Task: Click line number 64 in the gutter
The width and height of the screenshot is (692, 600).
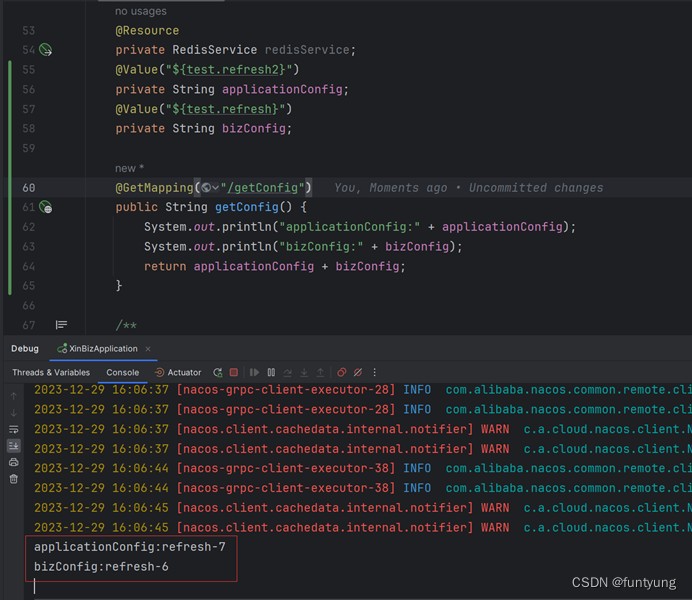Action: point(29,266)
